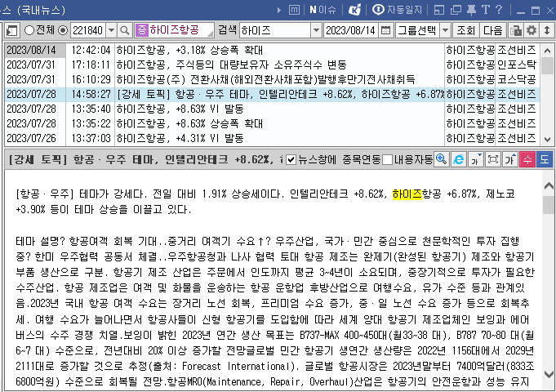Click the 하이즈항공 stock name box
This screenshot has width=556, height=392.
pyautogui.click(x=174, y=30)
